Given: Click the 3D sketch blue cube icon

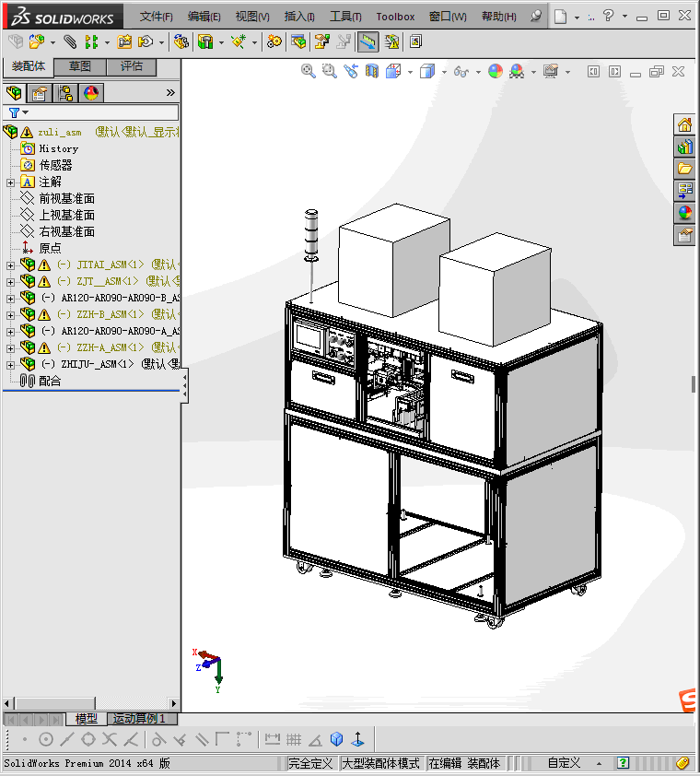Looking at the screenshot, I should pos(337,739).
